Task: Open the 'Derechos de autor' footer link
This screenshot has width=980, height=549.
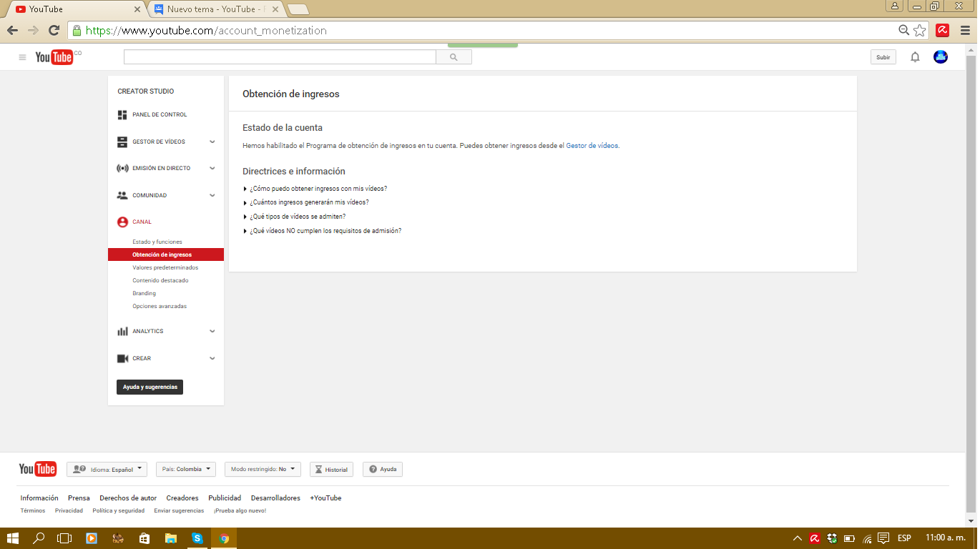Action: click(128, 498)
